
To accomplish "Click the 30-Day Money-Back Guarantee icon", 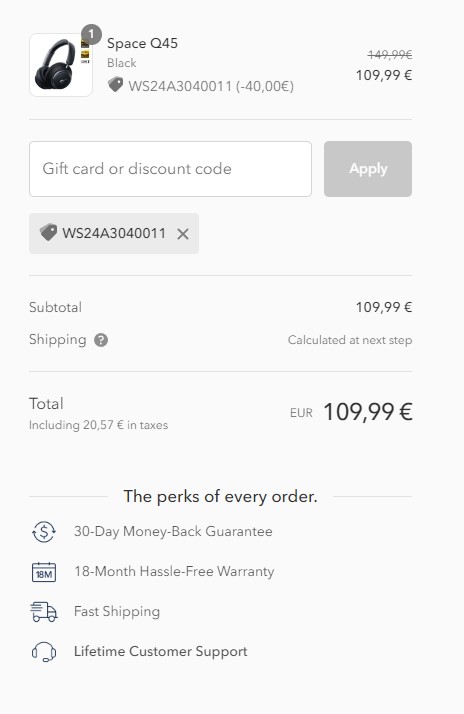I will [x=44, y=531].
